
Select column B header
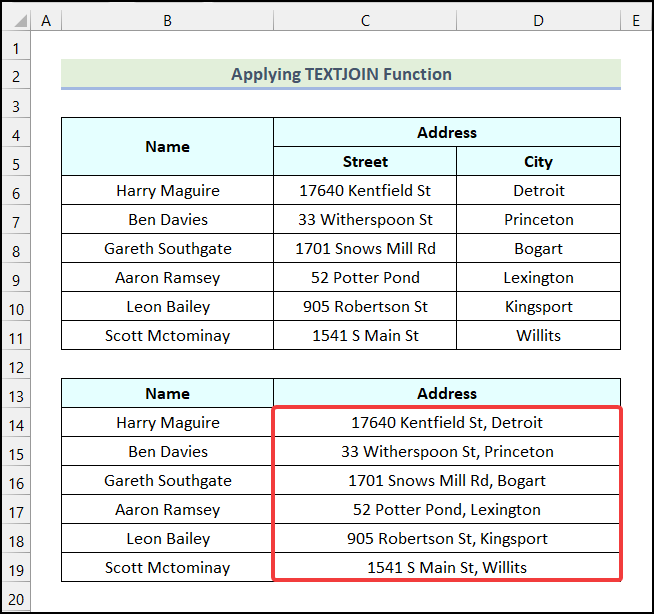167,20
